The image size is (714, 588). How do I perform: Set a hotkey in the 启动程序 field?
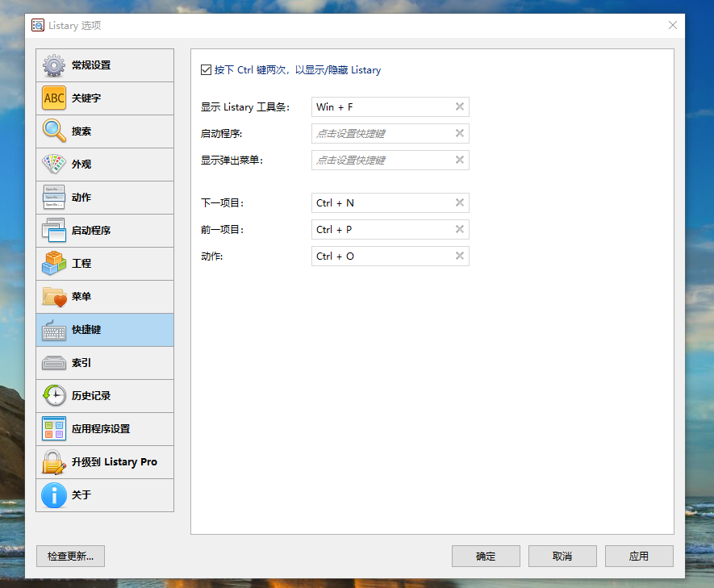click(390, 133)
